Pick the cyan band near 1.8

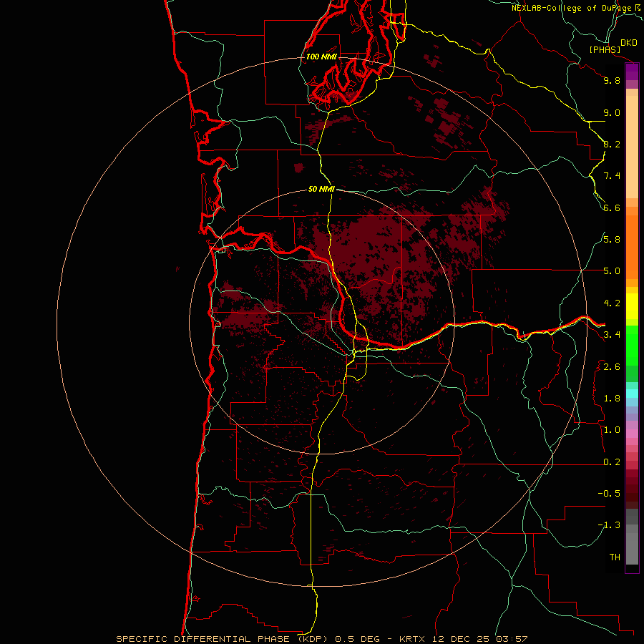pyautogui.click(x=632, y=394)
